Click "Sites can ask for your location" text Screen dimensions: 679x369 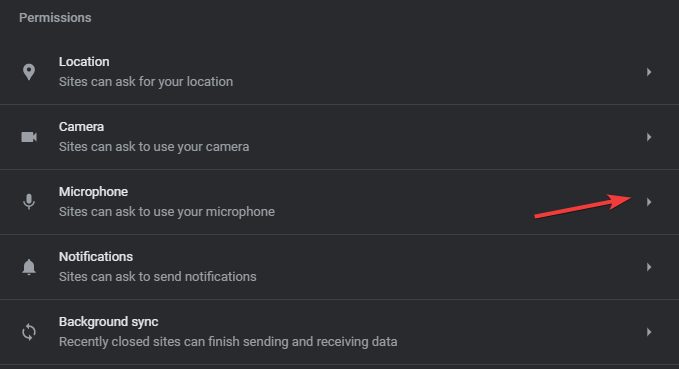146,81
